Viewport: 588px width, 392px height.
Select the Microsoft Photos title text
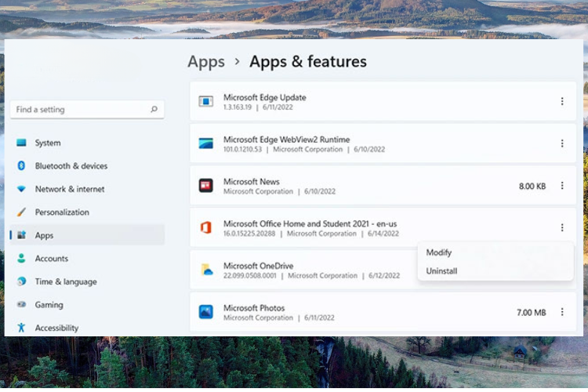pyautogui.click(x=254, y=308)
